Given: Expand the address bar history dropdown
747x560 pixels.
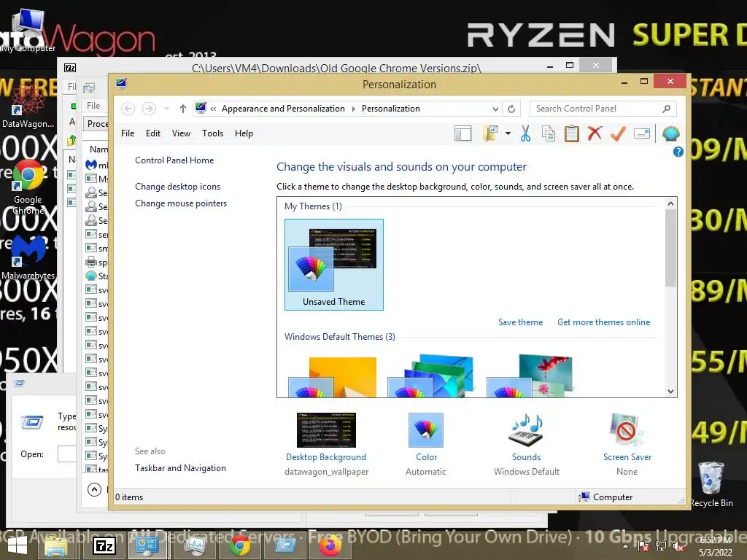Looking at the screenshot, I should 495,109.
